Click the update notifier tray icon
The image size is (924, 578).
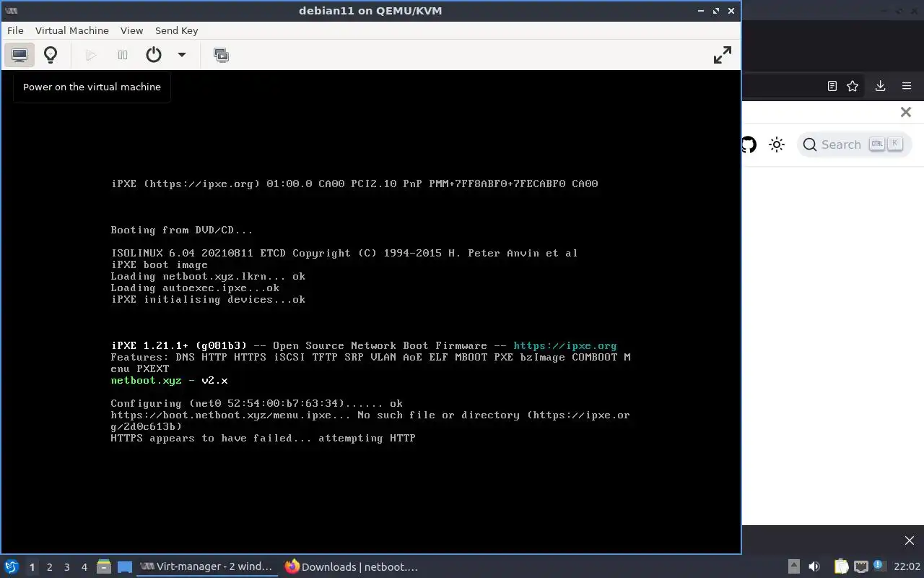tap(879, 566)
